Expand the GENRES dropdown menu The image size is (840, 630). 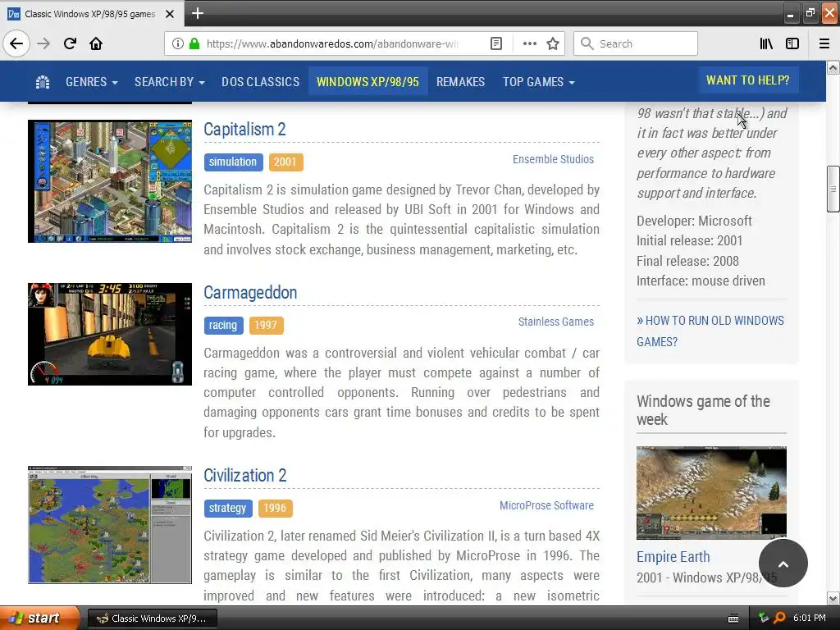click(92, 82)
